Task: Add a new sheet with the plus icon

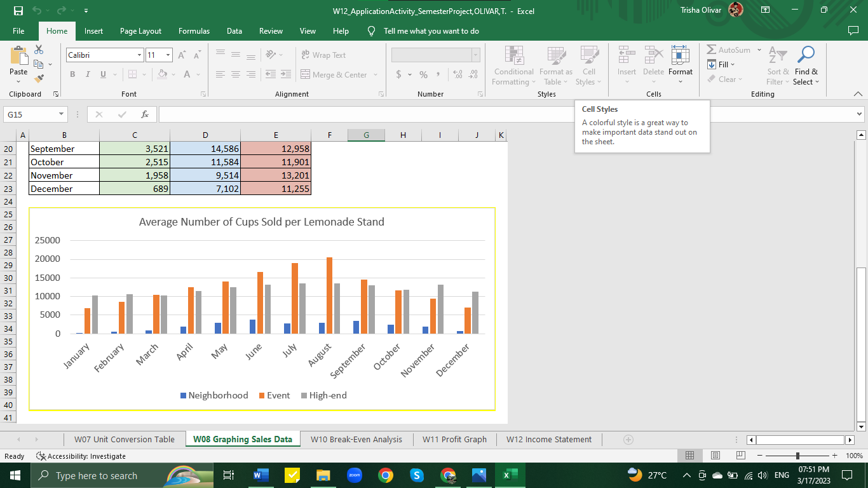Action: (628, 440)
